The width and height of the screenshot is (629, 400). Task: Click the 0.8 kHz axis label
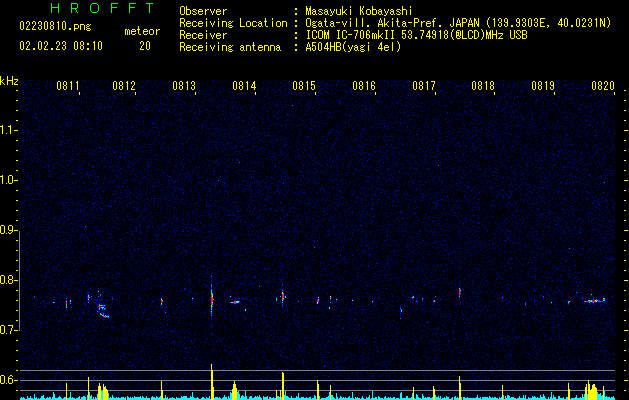tap(9, 280)
